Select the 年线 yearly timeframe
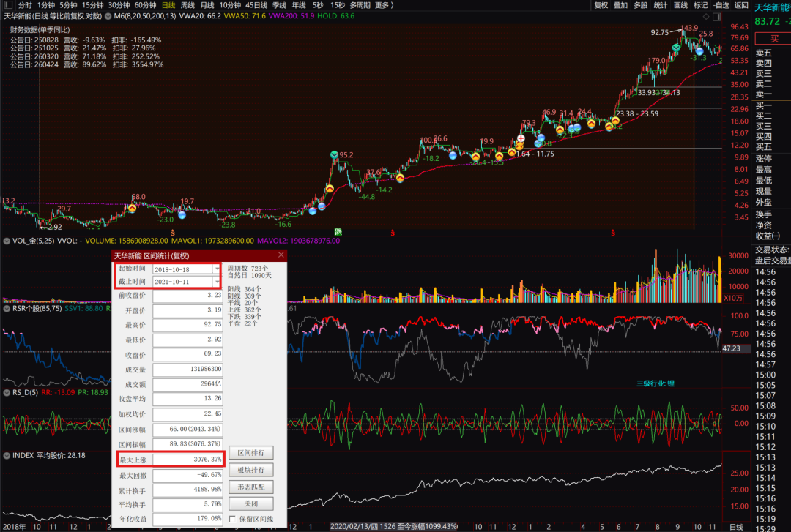This screenshot has width=791, height=532. [299, 5]
